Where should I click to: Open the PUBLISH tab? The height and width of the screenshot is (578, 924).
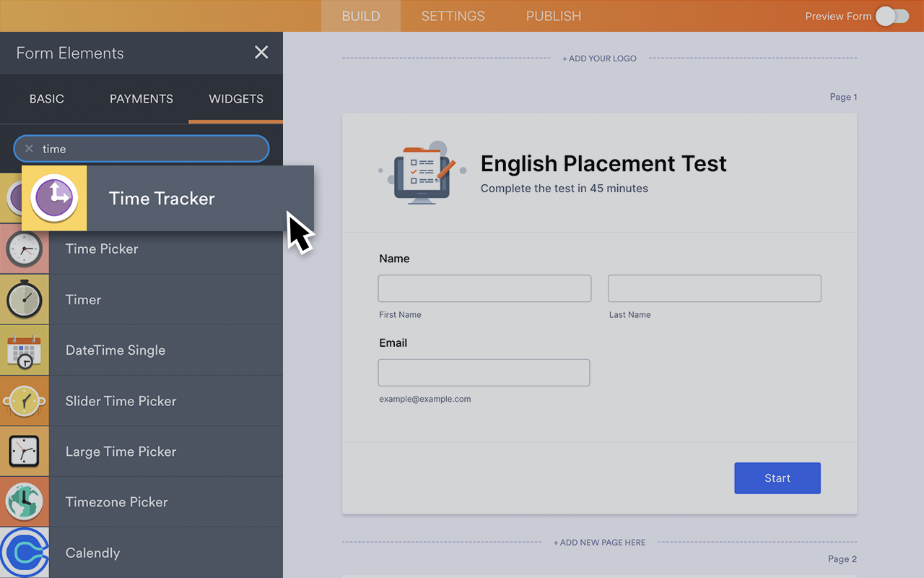click(x=553, y=15)
